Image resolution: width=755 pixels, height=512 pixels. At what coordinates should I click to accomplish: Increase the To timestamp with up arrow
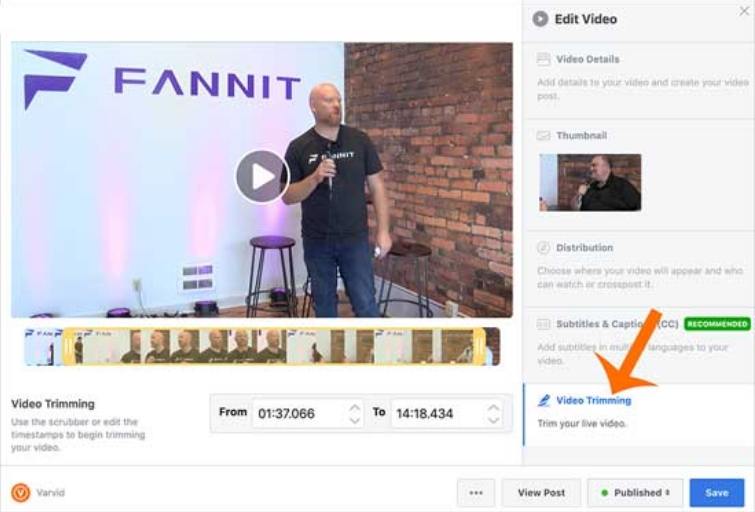coord(493,407)
